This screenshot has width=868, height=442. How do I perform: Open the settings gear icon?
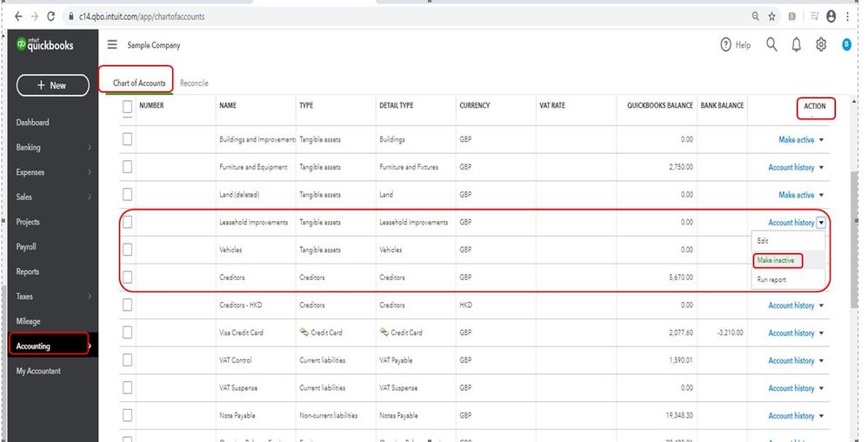point(821,45)
